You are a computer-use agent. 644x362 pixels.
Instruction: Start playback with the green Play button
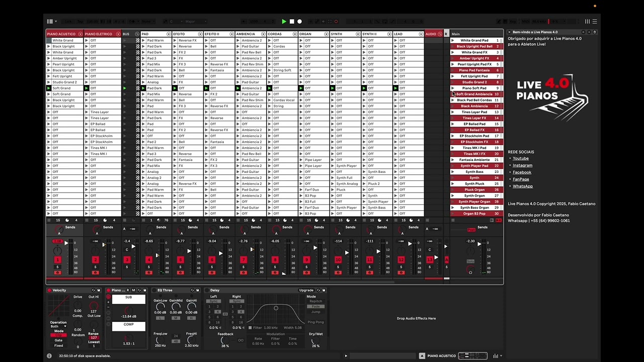click(x=284, y=22)
